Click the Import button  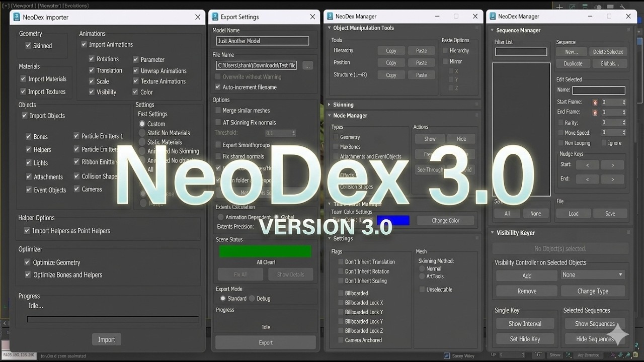point(106,339)
